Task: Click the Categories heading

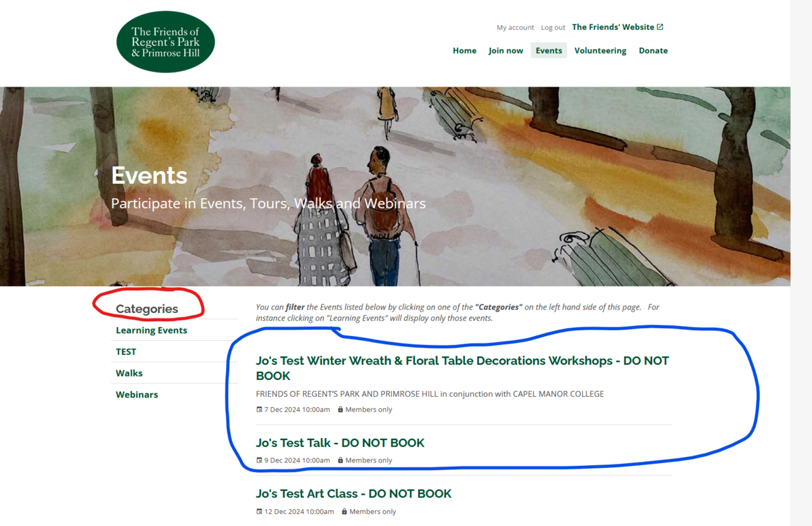Action: tap(147, 309)
